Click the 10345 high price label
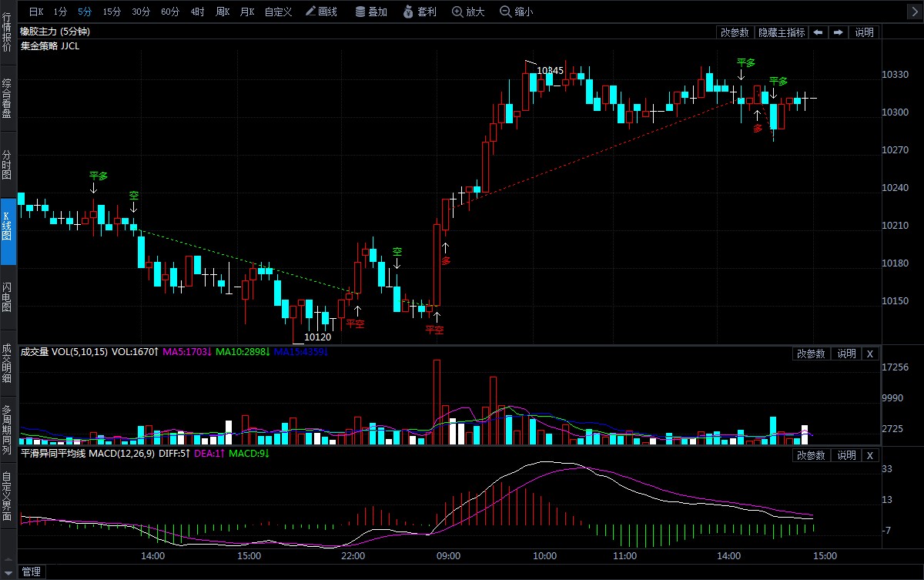The height and width of the screenshot is (580, 924). point(550,70)
